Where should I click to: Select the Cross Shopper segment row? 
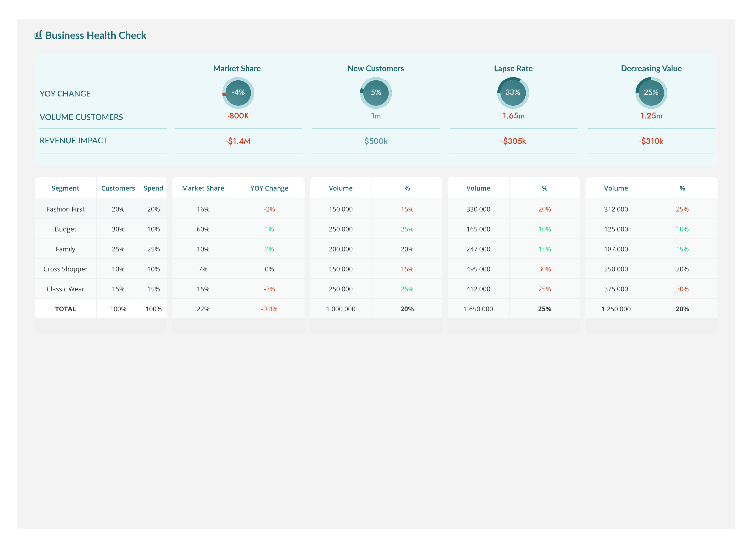(x=65, y=269)
